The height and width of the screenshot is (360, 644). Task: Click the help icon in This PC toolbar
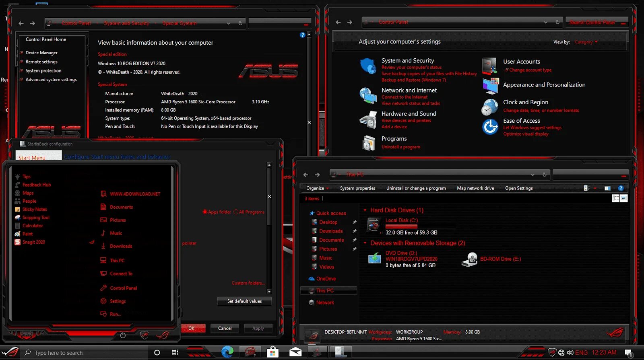point(621,188)
